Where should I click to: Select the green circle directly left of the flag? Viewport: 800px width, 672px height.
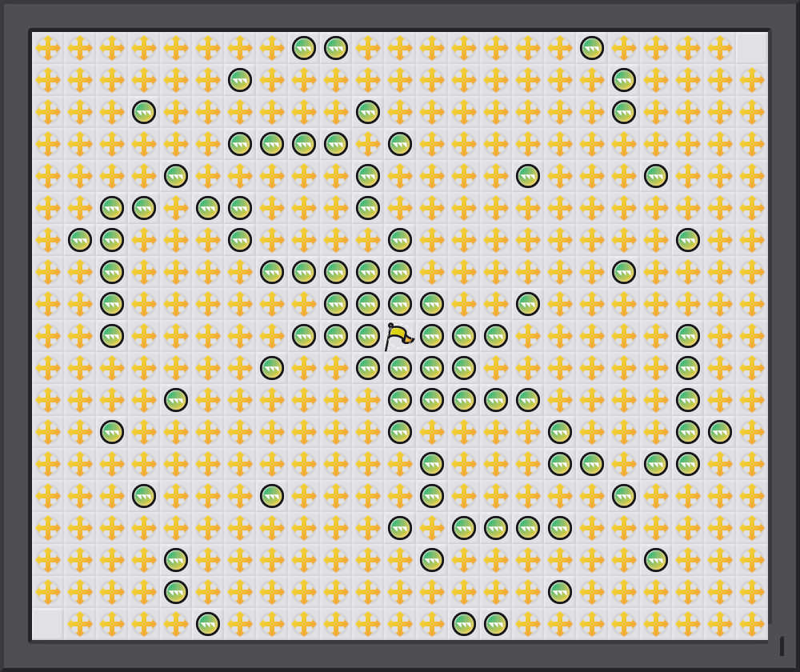coord(368,336)
